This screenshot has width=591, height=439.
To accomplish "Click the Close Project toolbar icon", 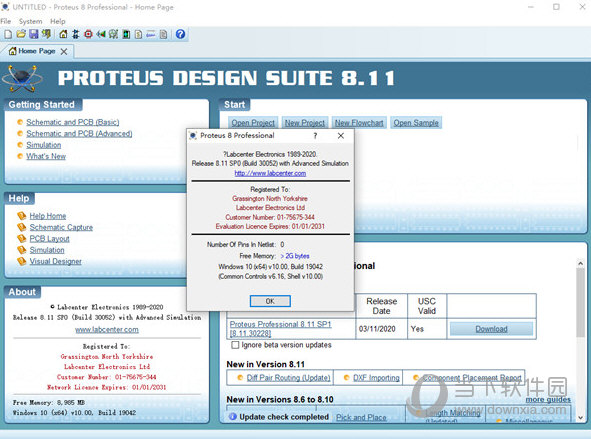I will tap(46, 34).
